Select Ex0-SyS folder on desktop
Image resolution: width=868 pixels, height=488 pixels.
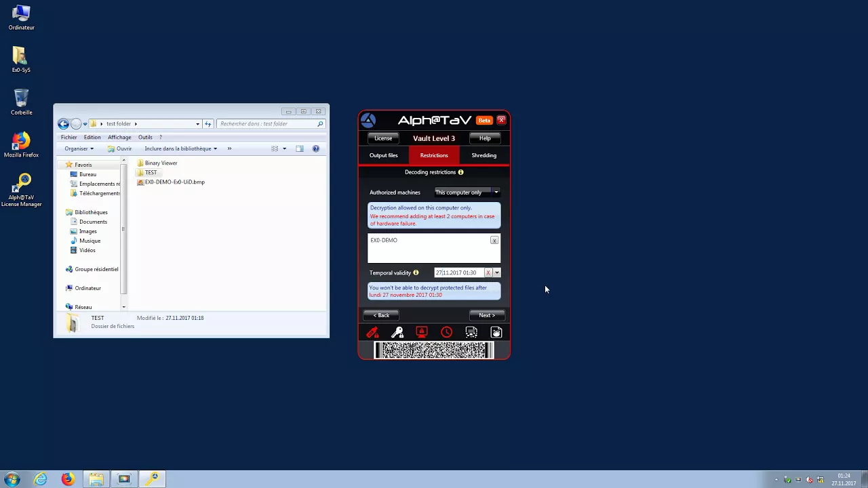click(21, 60)
